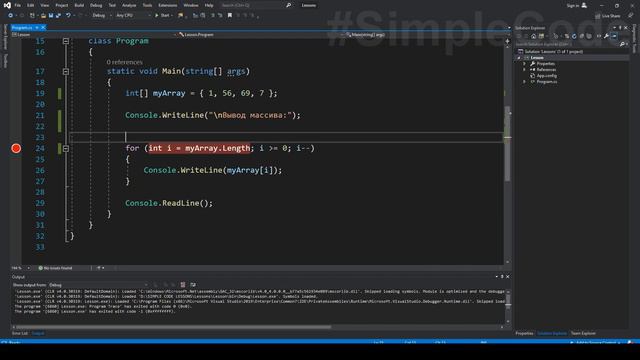This screenshot has width=640, height=360.
Task: Open the View menu
Action: click(44, 5)
